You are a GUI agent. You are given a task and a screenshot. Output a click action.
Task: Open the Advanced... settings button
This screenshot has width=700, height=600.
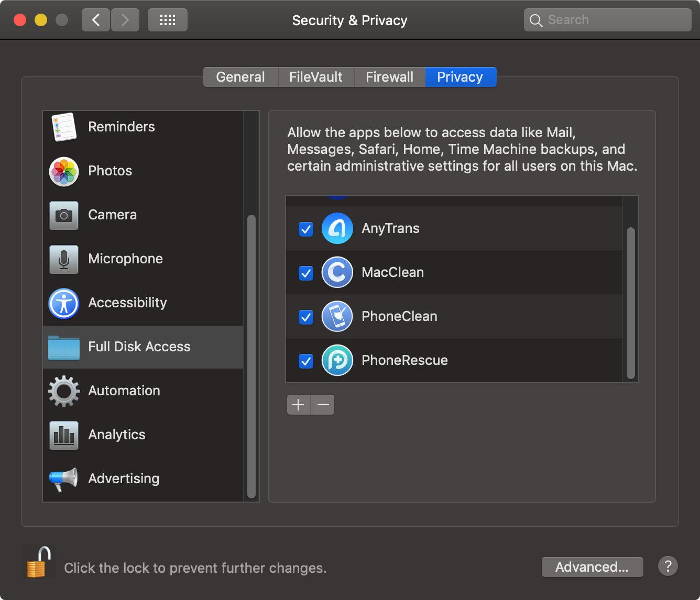(x=592, y=567)
